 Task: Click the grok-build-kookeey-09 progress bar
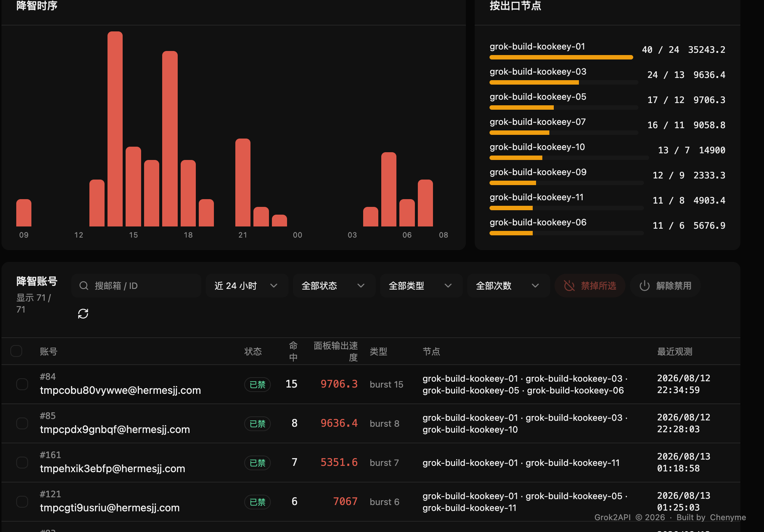pyautogui.click(x=567, y=183)
